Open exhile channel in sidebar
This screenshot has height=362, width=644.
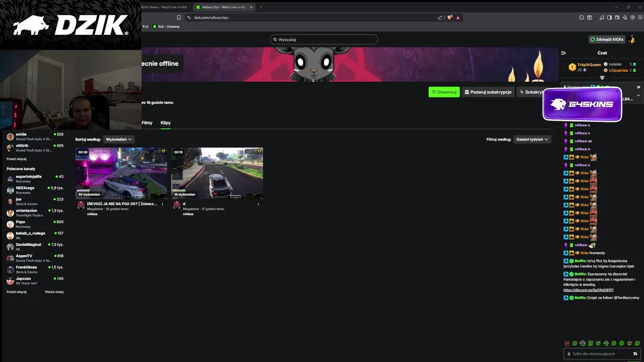[x=35, y=136]
